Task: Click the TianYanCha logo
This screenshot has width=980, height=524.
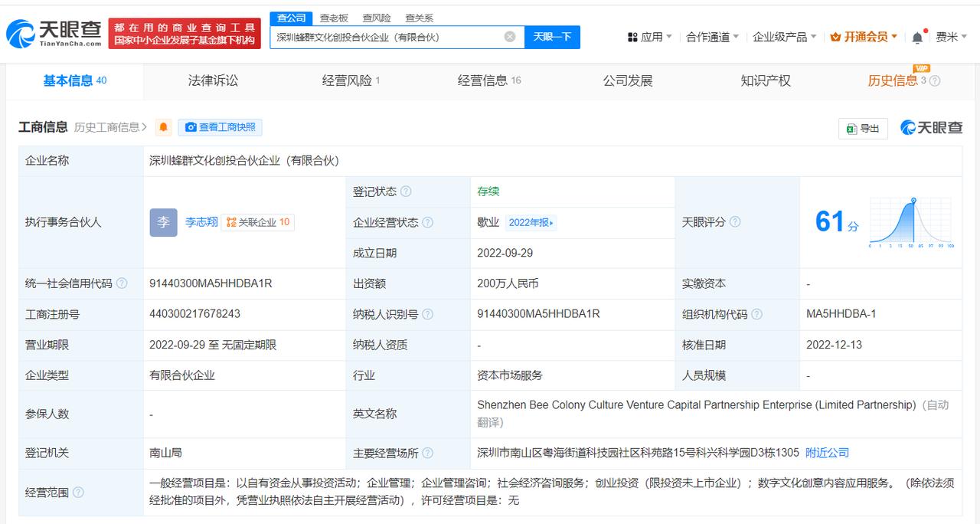Action: [54, 33]
